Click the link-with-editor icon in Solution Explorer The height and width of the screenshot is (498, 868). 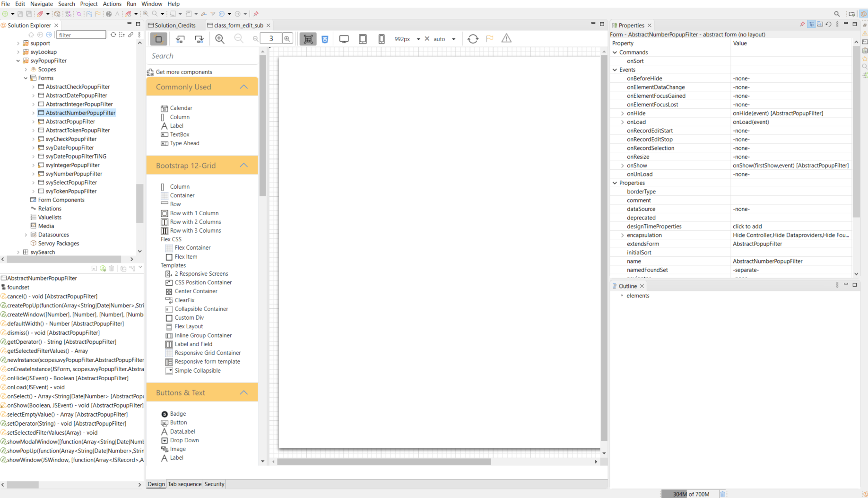coord(131,35)
